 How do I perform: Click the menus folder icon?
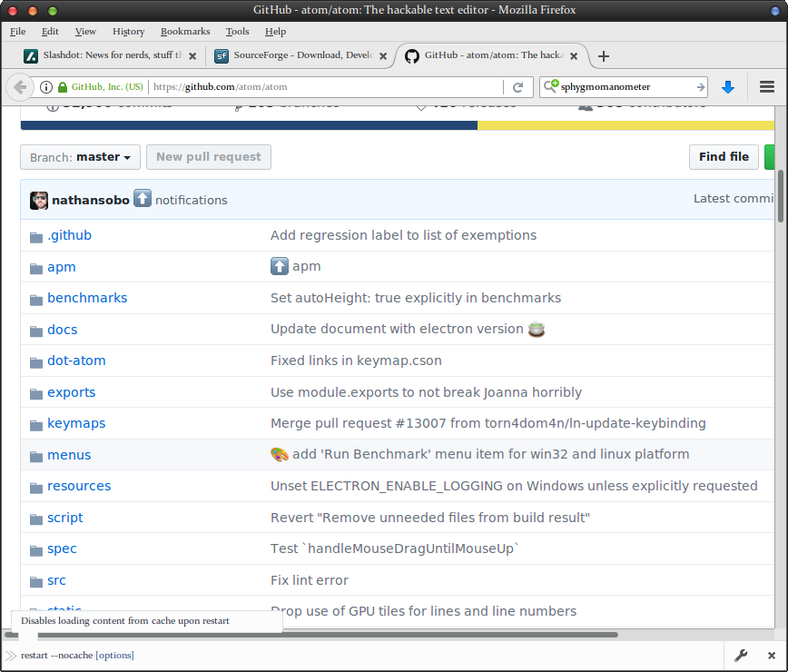coord(35,457)
